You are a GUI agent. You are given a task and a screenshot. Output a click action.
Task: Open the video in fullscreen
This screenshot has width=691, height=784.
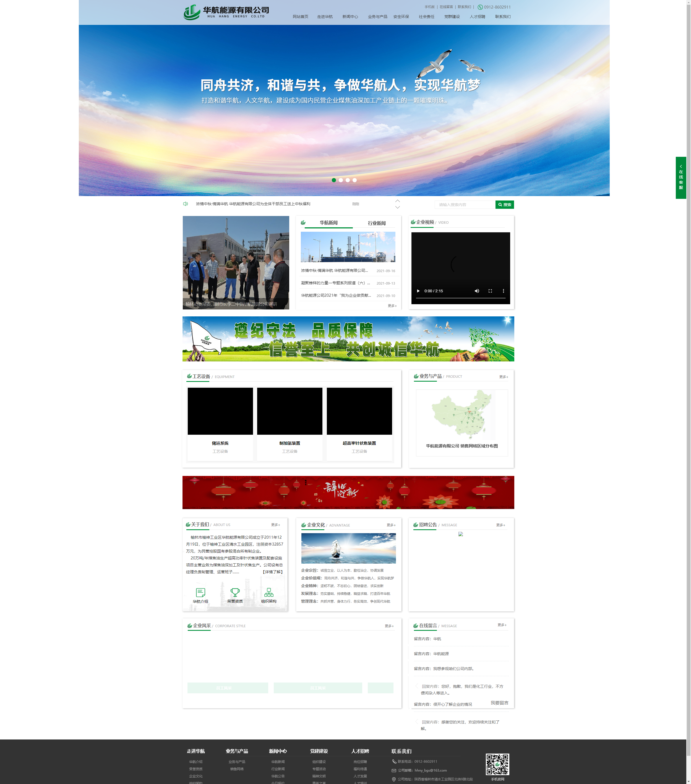point(490,291)
